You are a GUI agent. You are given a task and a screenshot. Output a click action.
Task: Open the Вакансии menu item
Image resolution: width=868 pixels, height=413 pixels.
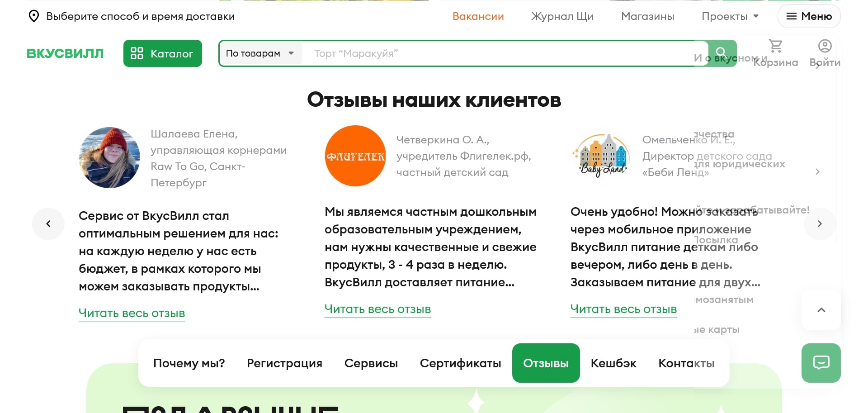coord(478,16)
